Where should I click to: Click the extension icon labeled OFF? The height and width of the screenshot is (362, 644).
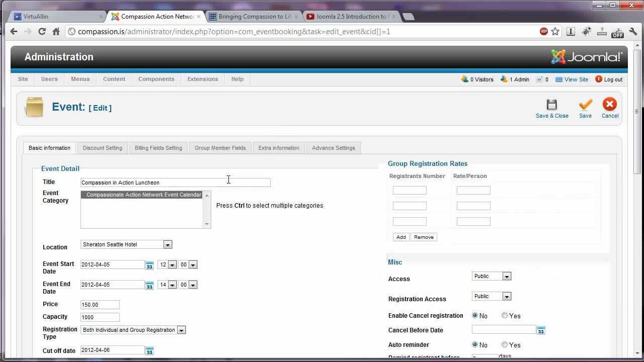(617, 32)
